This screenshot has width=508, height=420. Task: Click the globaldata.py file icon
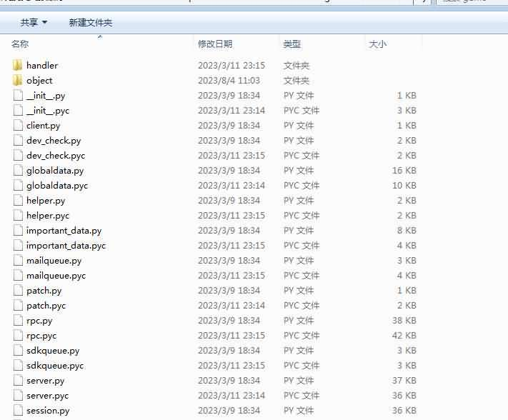click(x=19, y=171)
